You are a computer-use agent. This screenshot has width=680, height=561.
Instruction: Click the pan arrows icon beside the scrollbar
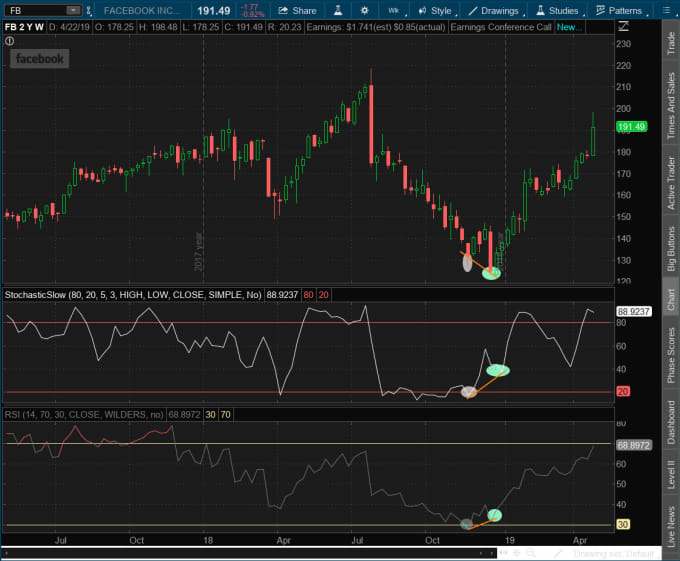504,553
